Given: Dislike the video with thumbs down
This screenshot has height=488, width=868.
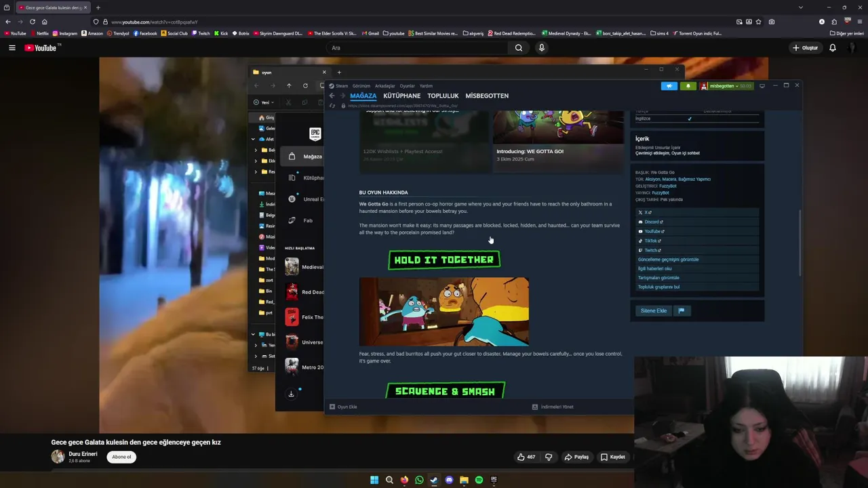Looking at the screenshot, I should pyautogui.click(x=549, y=457).
